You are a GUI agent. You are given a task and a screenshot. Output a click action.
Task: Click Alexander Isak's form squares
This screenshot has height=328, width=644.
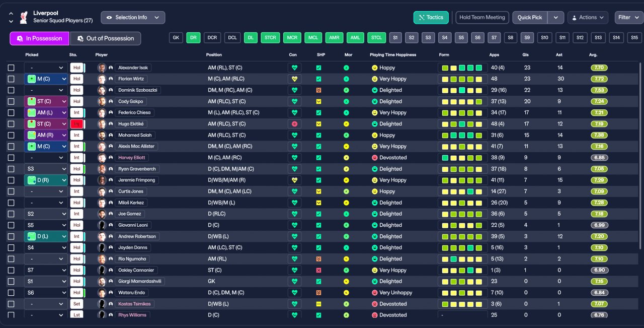[x=462, y=68]
